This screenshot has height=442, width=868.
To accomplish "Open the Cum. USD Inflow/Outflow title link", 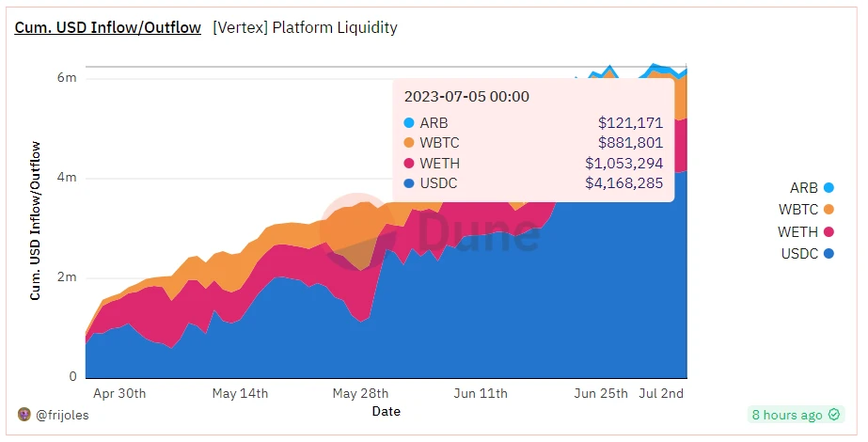I will coord(108,27).
